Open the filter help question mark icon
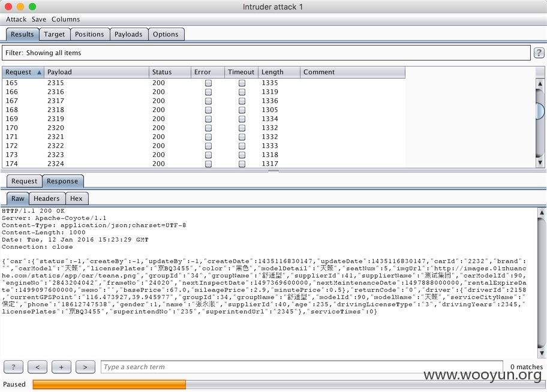Image resolution: width=547 pixels, height=392 pixels. (539, 53)
